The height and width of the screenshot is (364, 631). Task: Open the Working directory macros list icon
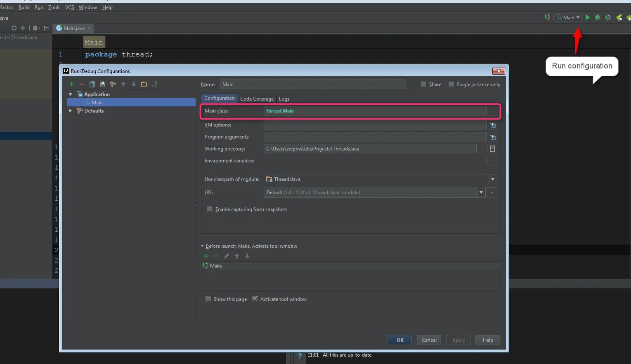click(x=493, y=149)
